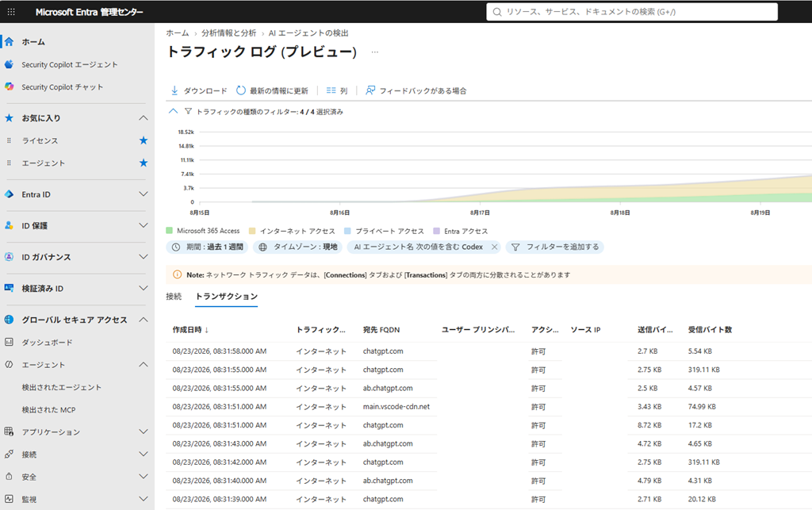Click main.vscode-cdn.net cell

pos(396,406)
